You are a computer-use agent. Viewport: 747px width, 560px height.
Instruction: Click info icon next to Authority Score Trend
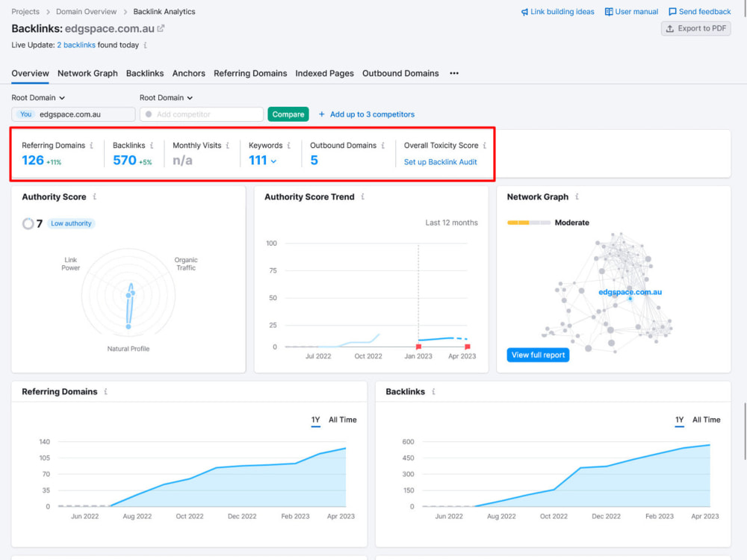click(363, 196)
